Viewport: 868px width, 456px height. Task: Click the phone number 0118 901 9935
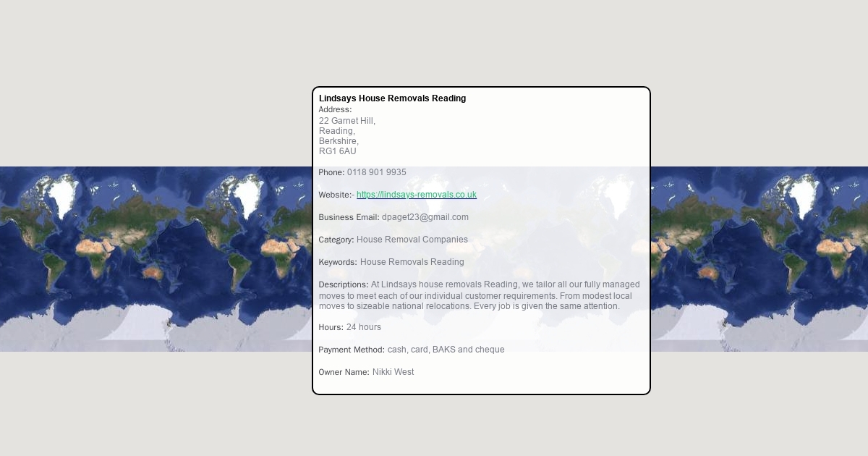pos(376,172)
